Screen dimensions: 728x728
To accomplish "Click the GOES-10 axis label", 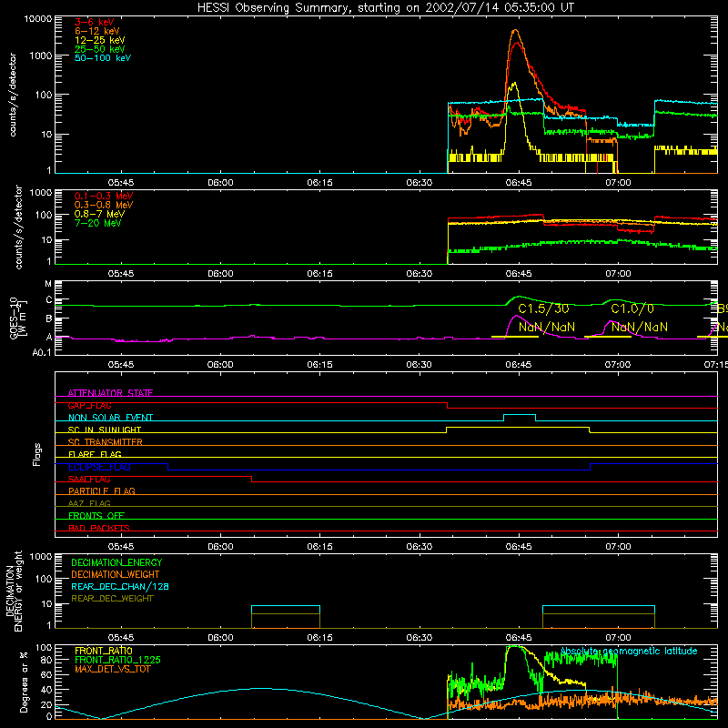I will tap(18, 318).
